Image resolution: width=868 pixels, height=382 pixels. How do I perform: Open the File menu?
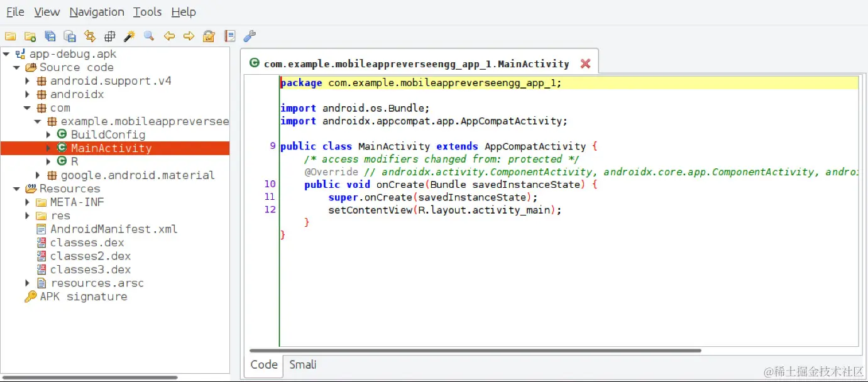(15, 12)
